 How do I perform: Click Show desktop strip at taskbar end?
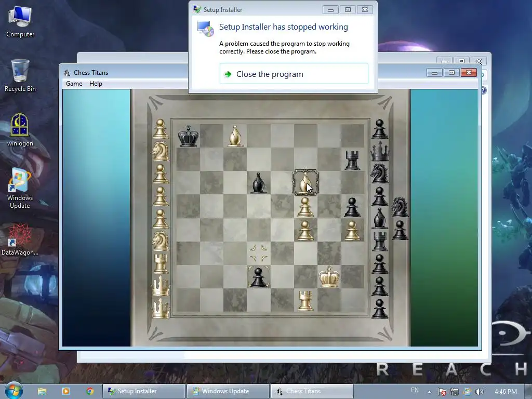[529, 392]
